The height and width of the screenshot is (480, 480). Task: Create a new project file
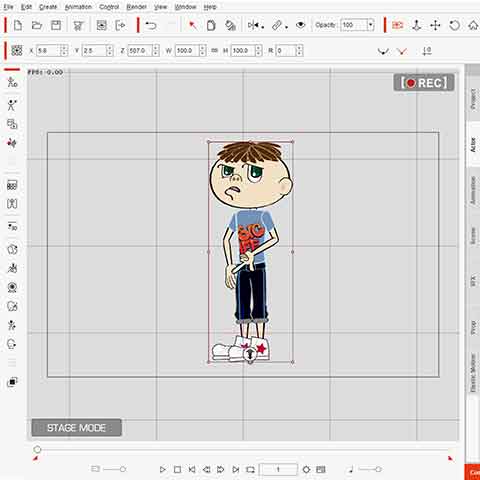tap(18, 25)
